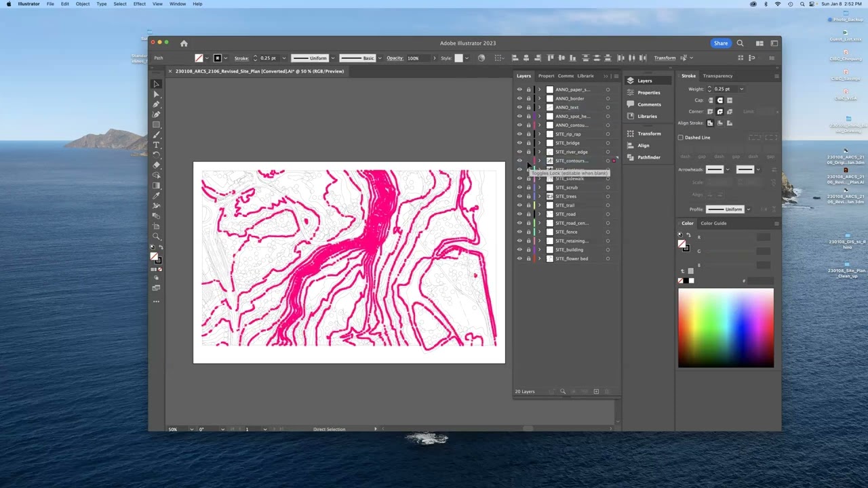Hide the SITE_trees layer
Screen dimensions: 868x488
click(x=519, y=197)
